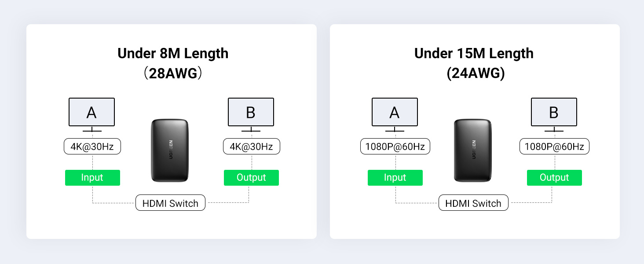Click the green Input button under 1080P@60Hz
The height and width of the screenshot is (264, 644).
tap(395, 178)
